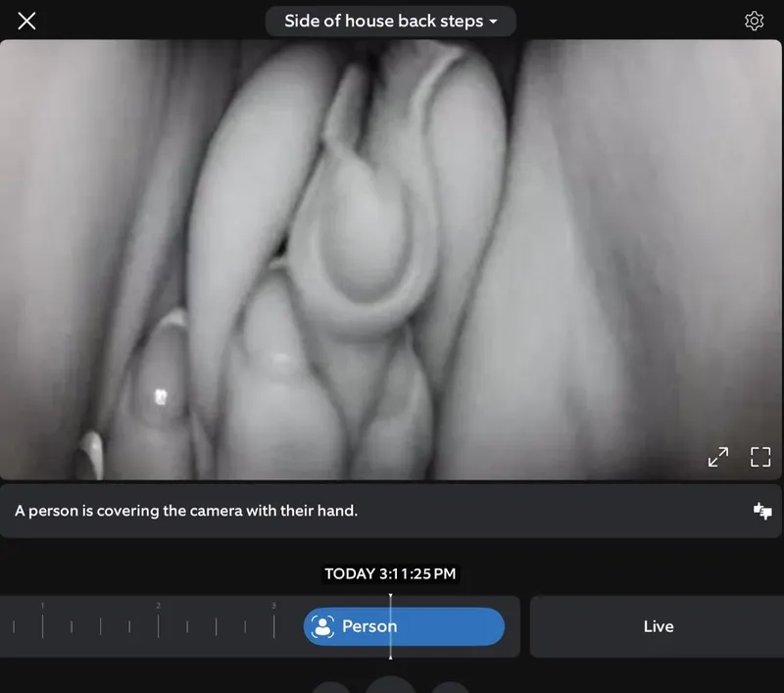This screenshot has height=693, width=784.
Task: Click the person detection icon in event pill
Action: [322, 626]
